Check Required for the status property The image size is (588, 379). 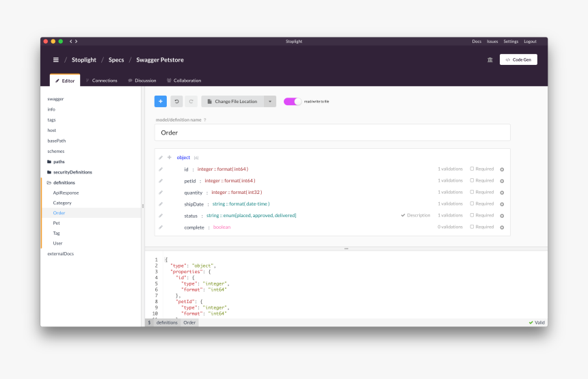[x=472, y=215]
